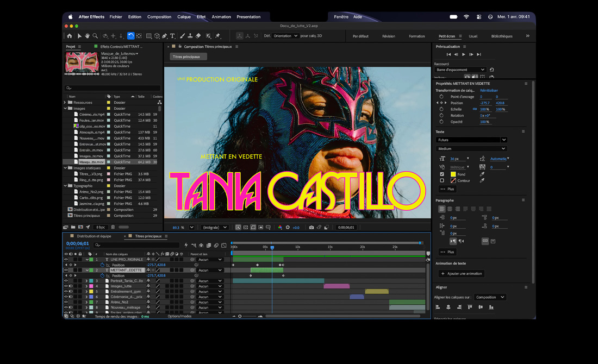Expand the Ressources folder
The width and height of the screenshot is (598, 364).
(65, 103)
